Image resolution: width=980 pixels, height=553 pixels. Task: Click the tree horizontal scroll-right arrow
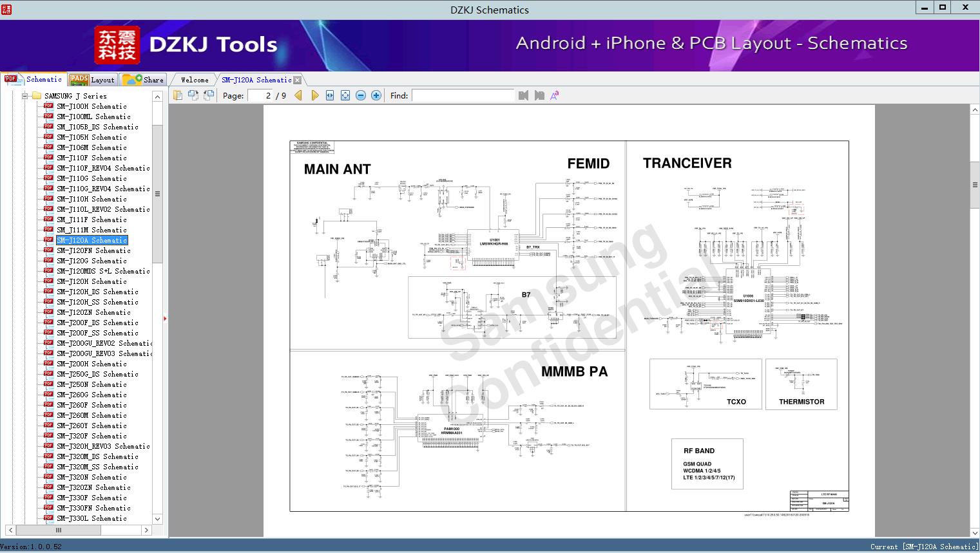point(147,530)
